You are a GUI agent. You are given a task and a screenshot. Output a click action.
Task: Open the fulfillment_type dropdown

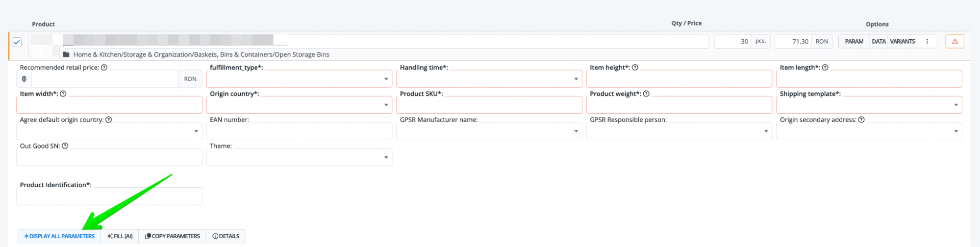coord(299,79)
